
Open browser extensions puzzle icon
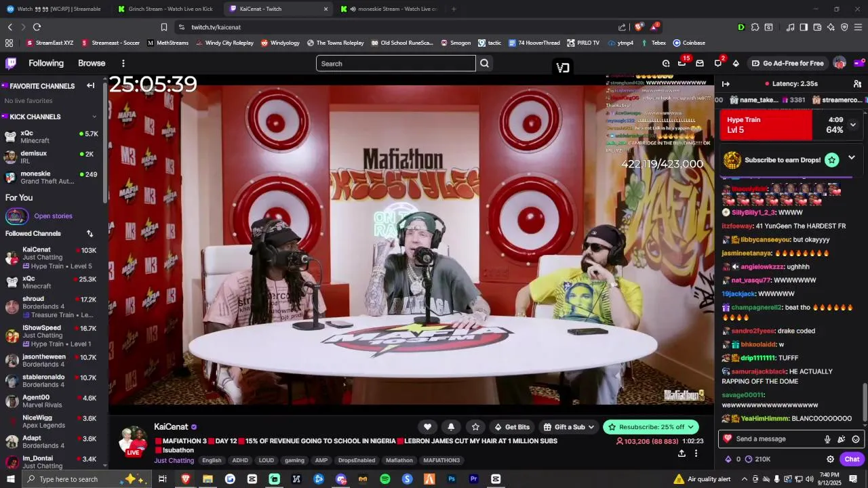pyautogui.click(x=754, y=27)
